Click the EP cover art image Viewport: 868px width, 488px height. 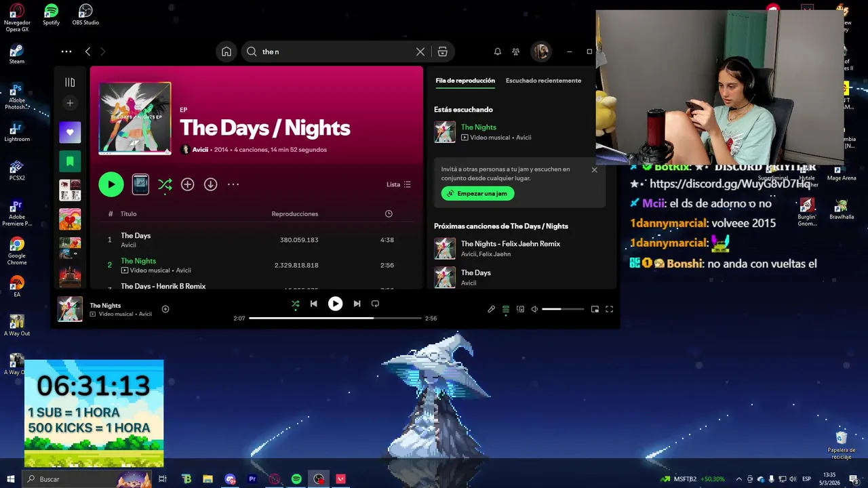pos(135,119)
